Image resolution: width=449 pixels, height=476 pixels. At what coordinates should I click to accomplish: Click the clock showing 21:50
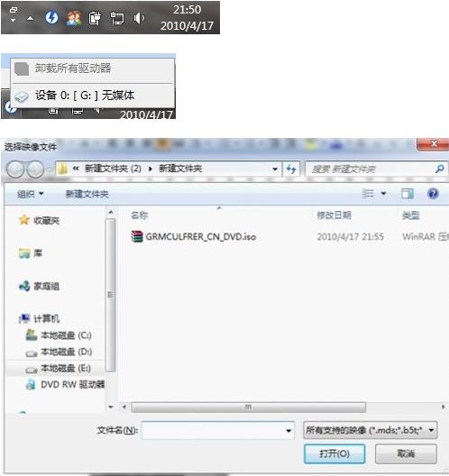coord(187,10)
